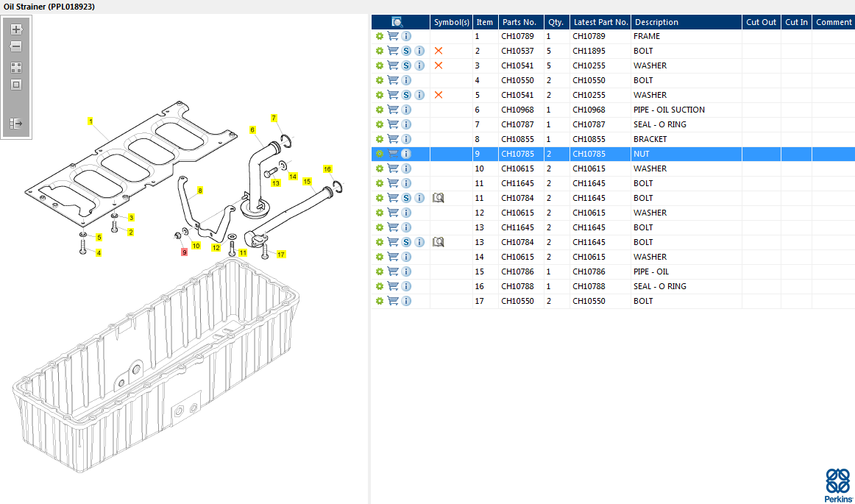The width and height of the screenshot is (855, 504).
Task: Open info for PIPE - OIL SUCTION row
Action: (406, 110)
